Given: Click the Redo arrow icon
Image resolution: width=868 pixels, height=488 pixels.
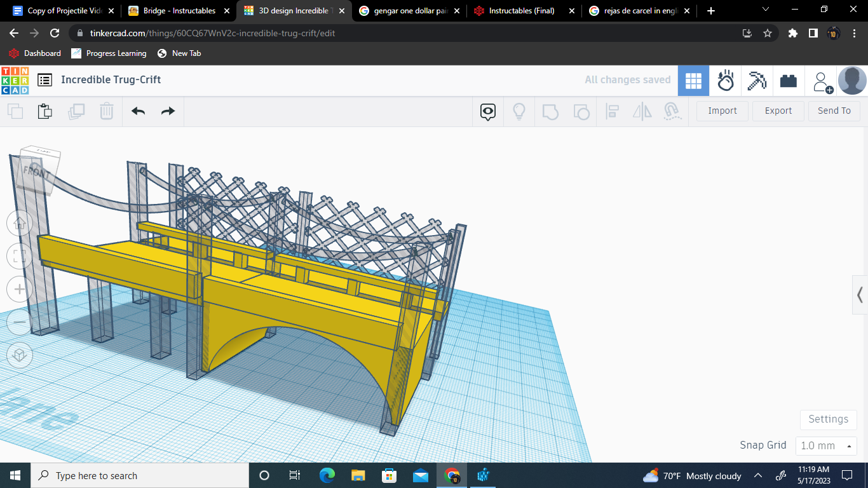Looking at the screenshot, I should click(x=167, y=111).
